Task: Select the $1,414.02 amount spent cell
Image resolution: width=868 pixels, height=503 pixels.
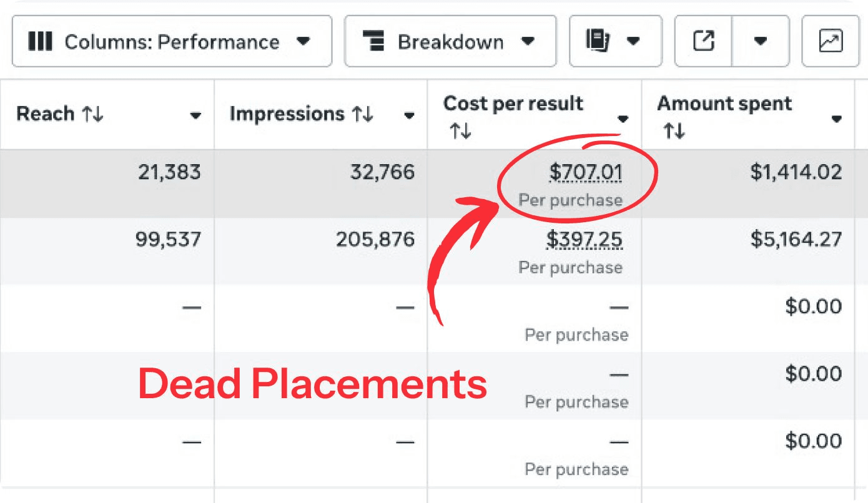Action: pyautogui.click(x=796, y=172)
